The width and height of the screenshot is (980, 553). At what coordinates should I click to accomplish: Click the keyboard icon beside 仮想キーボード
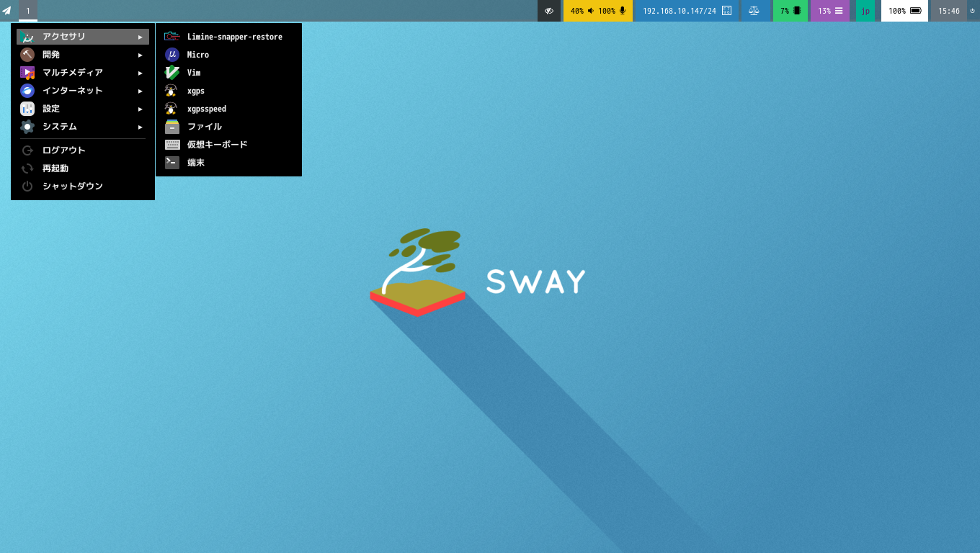coord(171,145)
